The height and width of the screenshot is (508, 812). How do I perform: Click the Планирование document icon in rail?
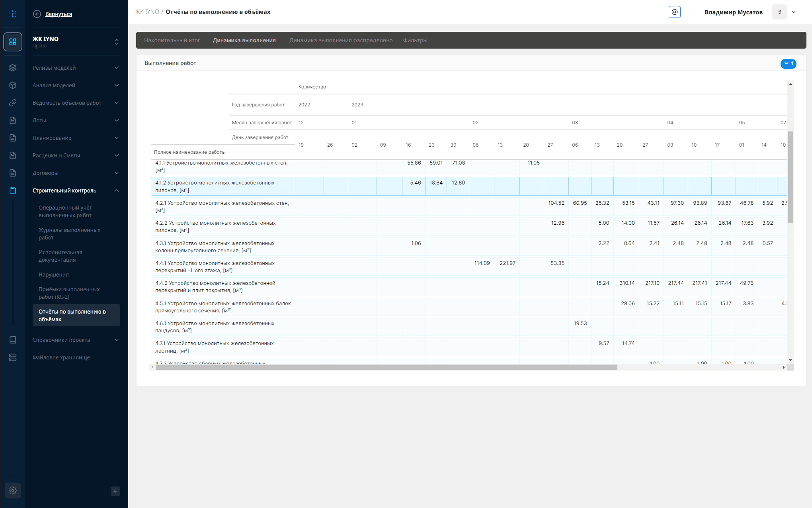13,138
